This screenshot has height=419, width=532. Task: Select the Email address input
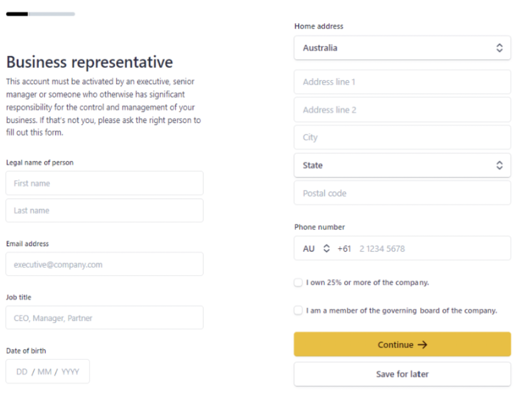[x=104, y=264]
